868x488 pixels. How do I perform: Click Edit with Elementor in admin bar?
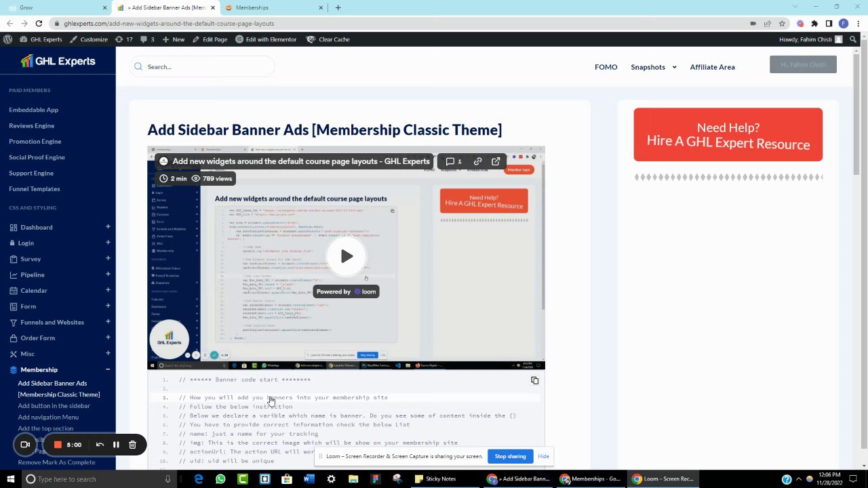(x=266, y=39)
